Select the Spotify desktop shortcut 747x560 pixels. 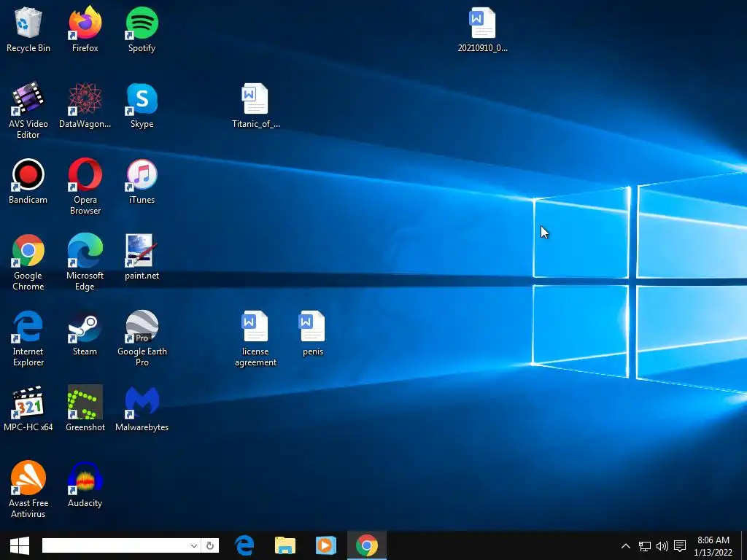142,30
